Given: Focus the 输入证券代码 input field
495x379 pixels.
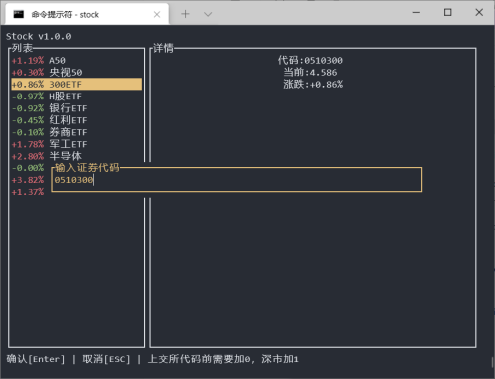Looking at the screenshot, I should [237, 180].
